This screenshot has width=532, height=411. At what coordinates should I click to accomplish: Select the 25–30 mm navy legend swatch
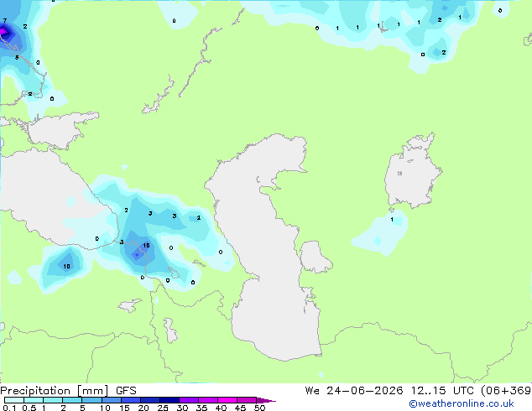170,400
